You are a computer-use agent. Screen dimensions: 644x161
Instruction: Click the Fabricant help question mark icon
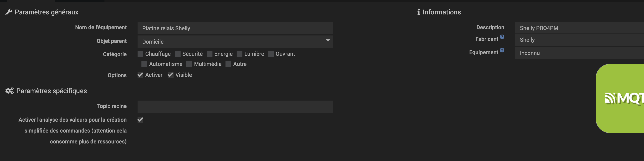(502, 37)
